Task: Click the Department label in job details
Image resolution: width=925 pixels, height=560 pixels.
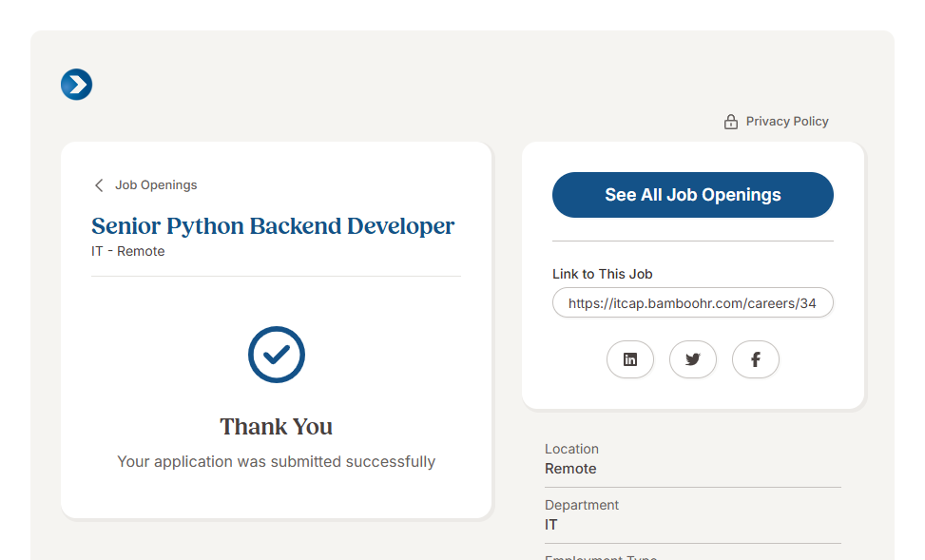Action: [x=581, y=505]
